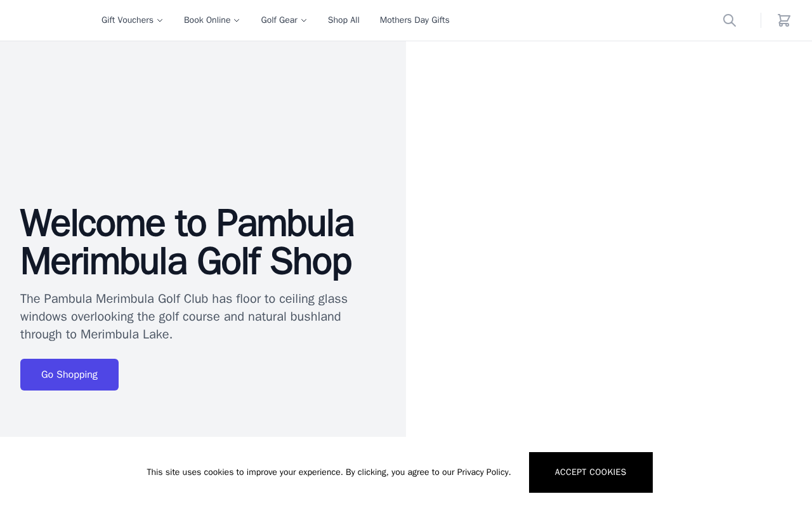Click the cookie notice message text

coord(329,472)
